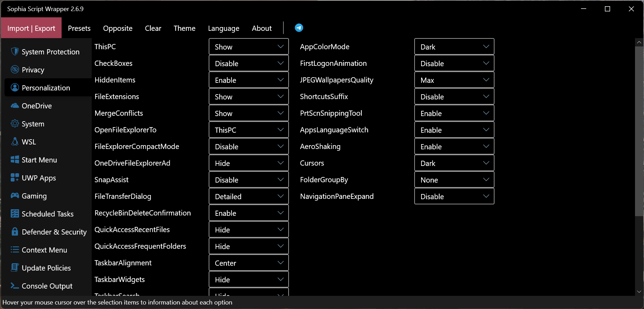Open the FileExtensions dropdown
The image size is (644, 309).
click(x=249, y=96)
